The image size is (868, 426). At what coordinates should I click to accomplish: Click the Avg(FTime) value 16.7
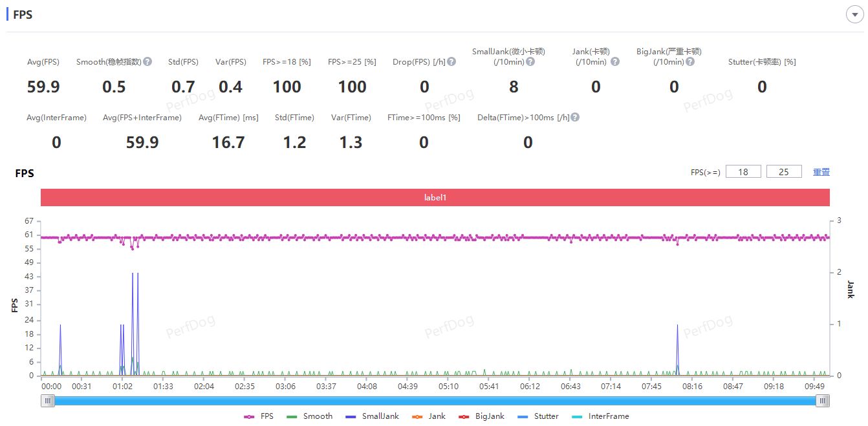tap(228, 142)
